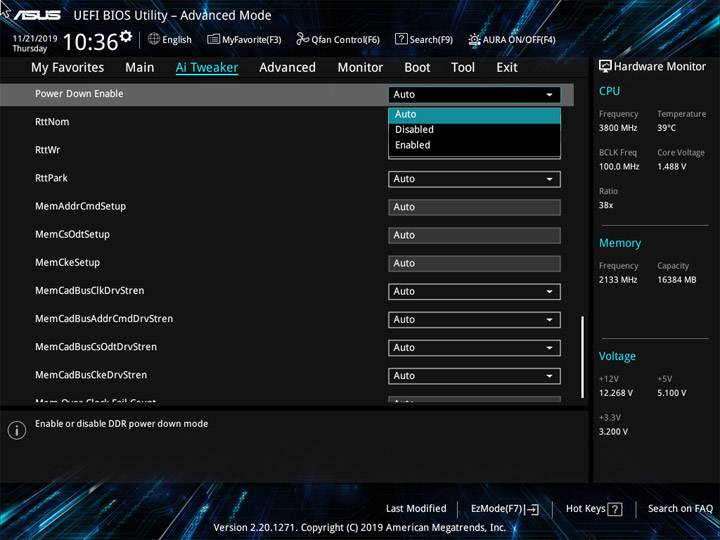Click memory capacity 16384 MB
This screenshot has width=720, height=540.
(x=676, y=280)
